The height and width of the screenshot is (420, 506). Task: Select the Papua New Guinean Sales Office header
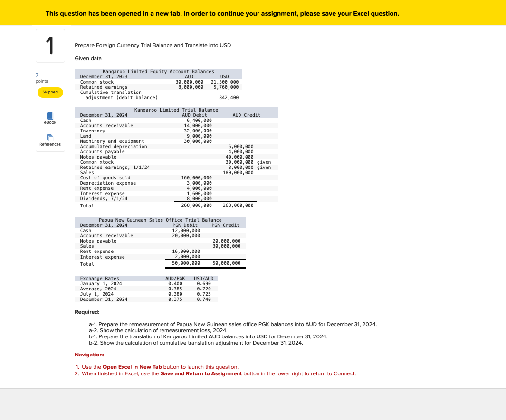tap(160, 220)
